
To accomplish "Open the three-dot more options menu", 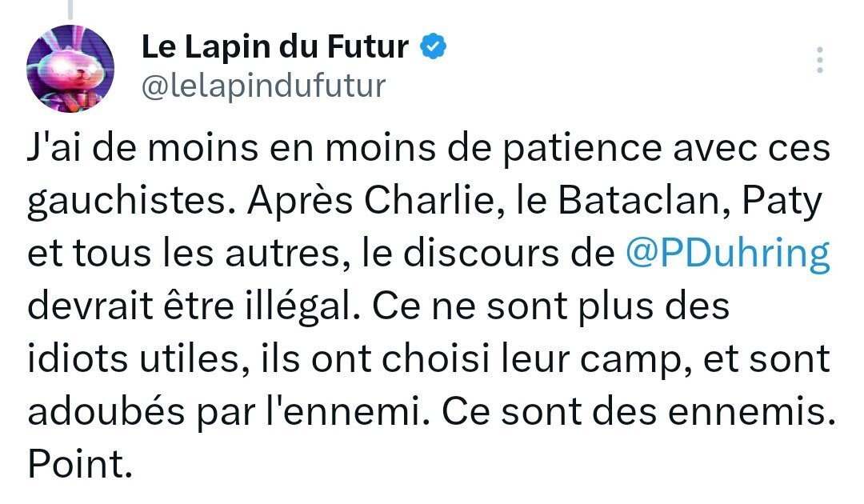I will pyautogui.click(x=820, y=60).
